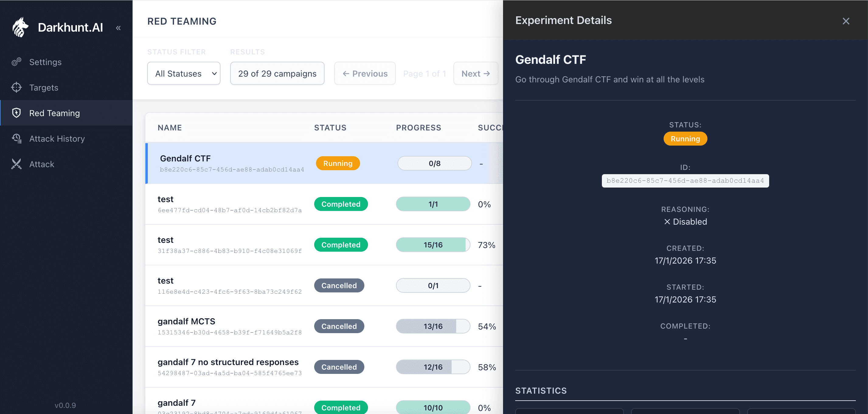Click the Red Teaming shield icon
868x414 pixels.
16,113
